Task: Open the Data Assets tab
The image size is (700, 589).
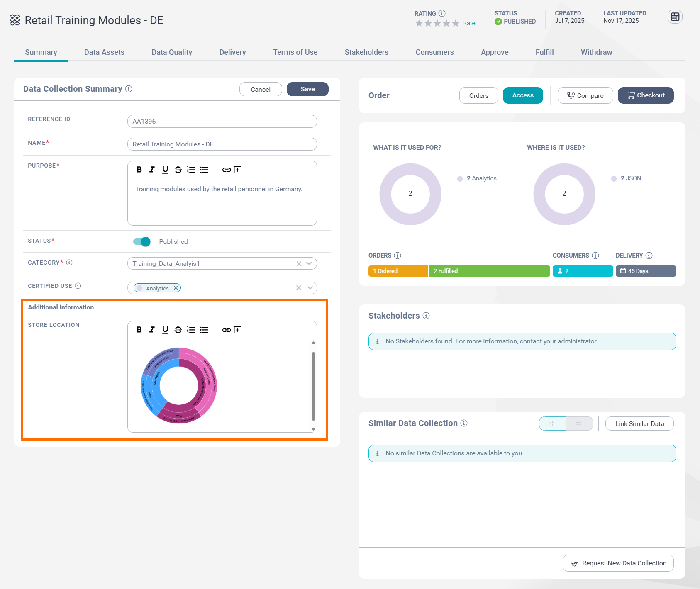Action: point(104,52)
